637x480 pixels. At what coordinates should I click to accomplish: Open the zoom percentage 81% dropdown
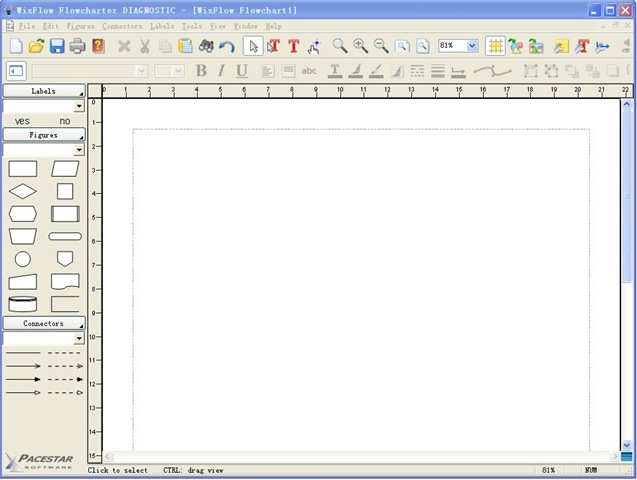pos(472,45)
